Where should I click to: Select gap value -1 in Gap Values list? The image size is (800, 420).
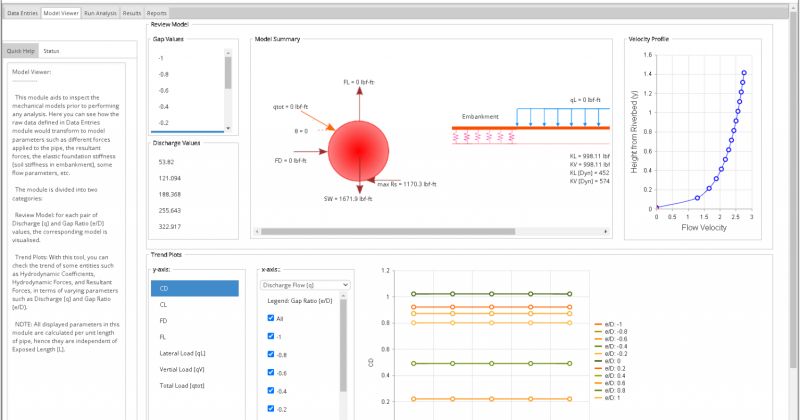click(187, 58)
